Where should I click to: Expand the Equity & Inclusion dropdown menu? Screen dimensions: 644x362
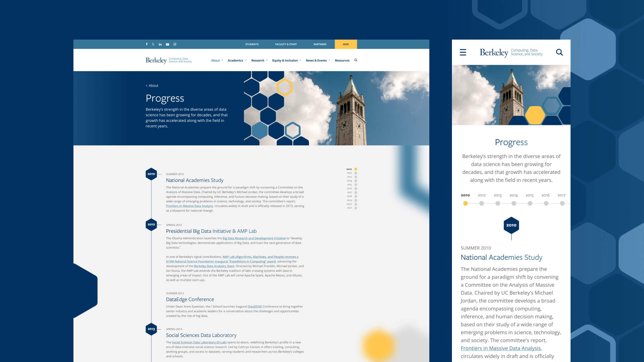coord(287,61)
